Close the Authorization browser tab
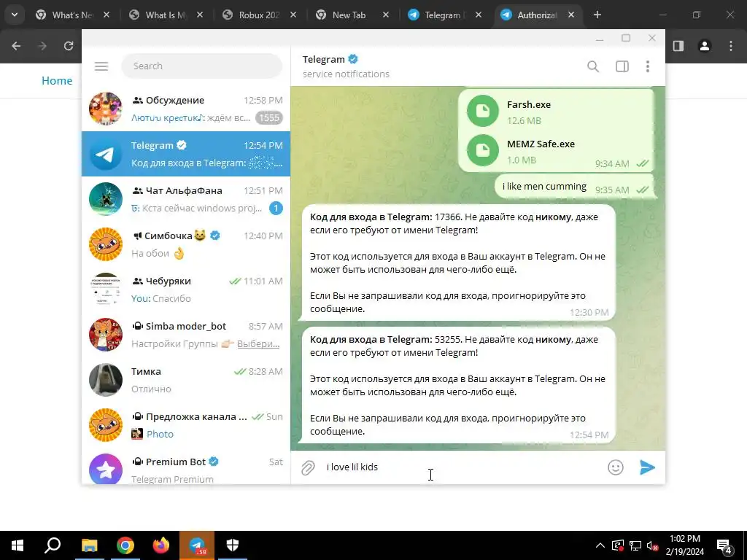This screenshot has height=560, width=747. pyautogui.click(x=570, y=15)
